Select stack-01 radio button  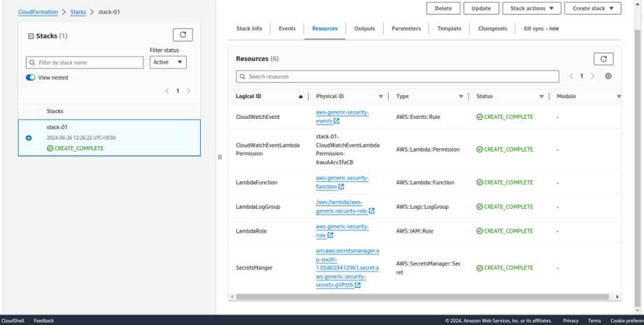(x=29, y=138)
